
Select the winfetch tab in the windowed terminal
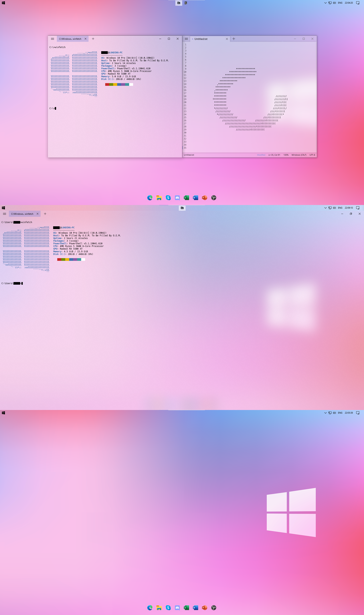pyautogui.click(x=73, y=39)
